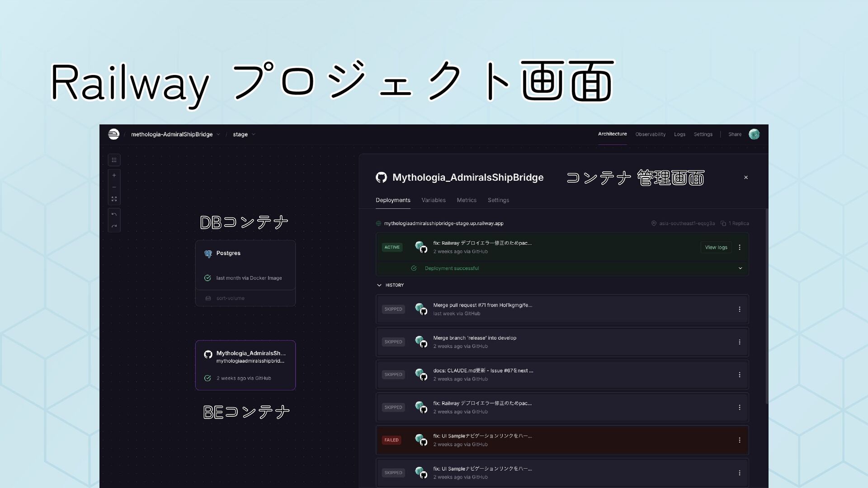Click the Postgres elephant icon
This screenshot has height=488, width=868.
(x=208, y=254)
